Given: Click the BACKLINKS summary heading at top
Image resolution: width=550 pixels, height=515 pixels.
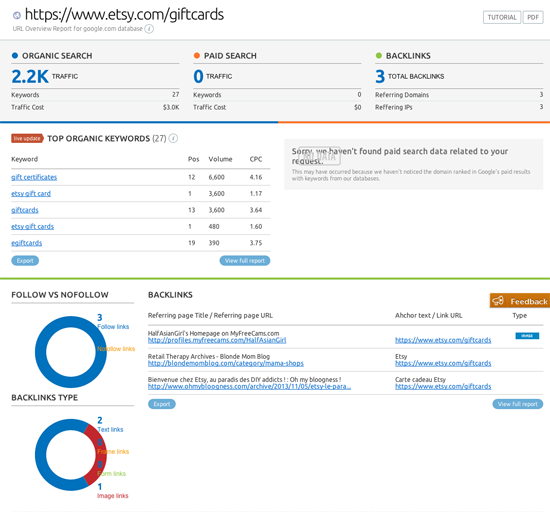Looking at the screenshot, I should tap(408, 56).
